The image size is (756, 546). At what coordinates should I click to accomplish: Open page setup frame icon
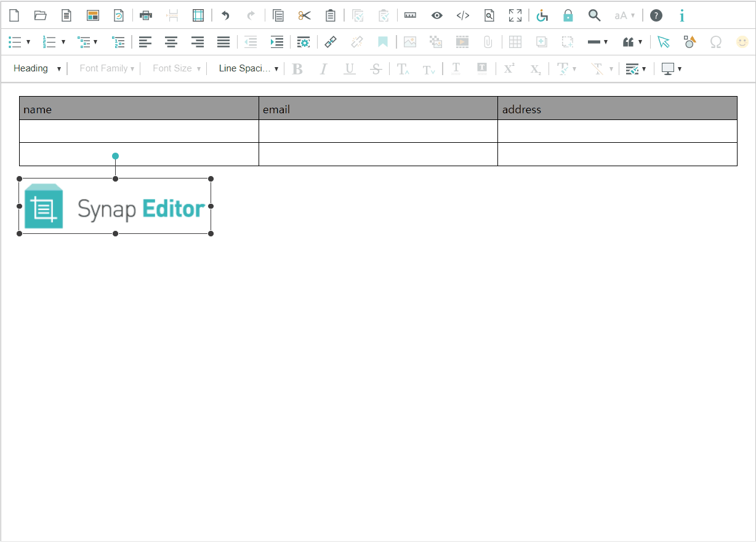coord(198,15)
